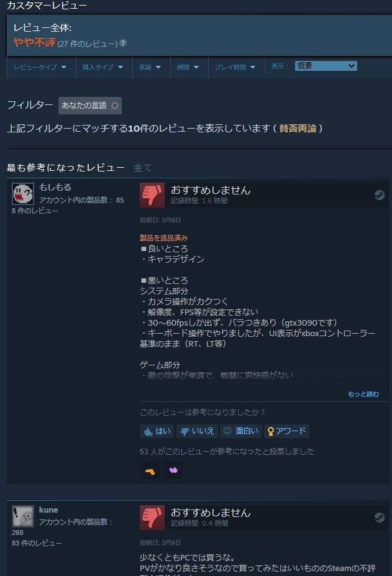Viewport: 392px width, 576px height.
Task: Mark the first review as 面白い
Action: (x=241, y=431)
